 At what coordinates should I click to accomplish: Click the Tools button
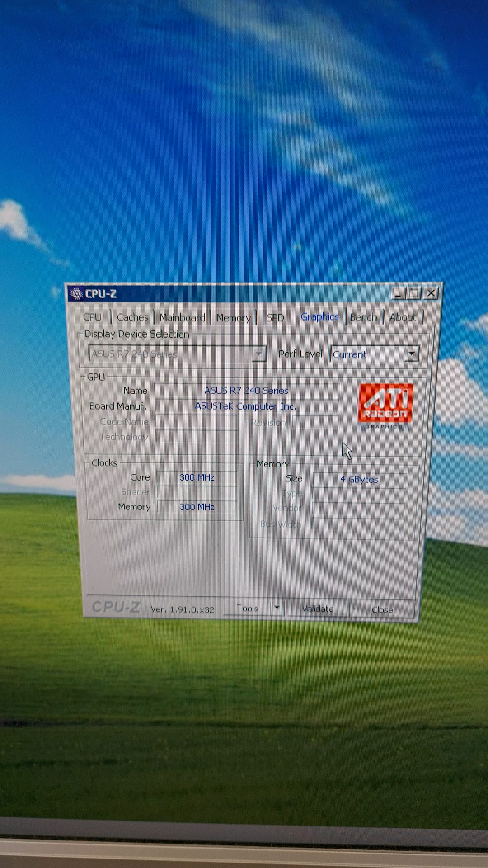[248, 609]
